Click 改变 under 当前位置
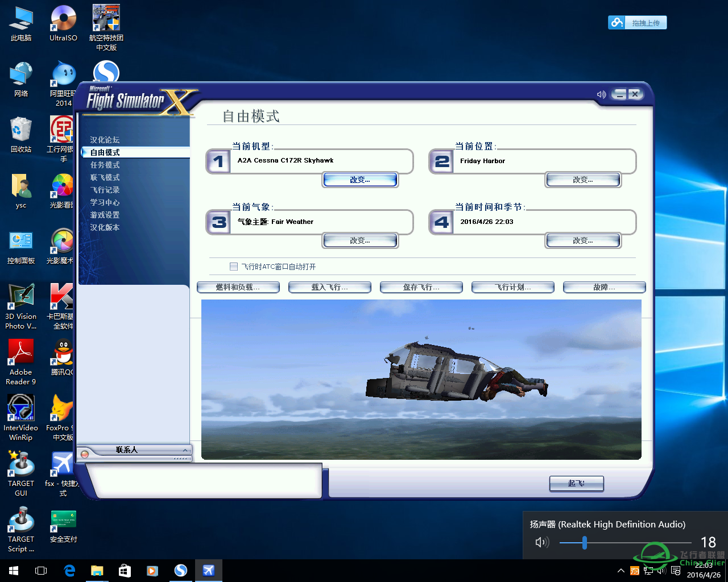The image size is (728, 582). pos(583,180)
